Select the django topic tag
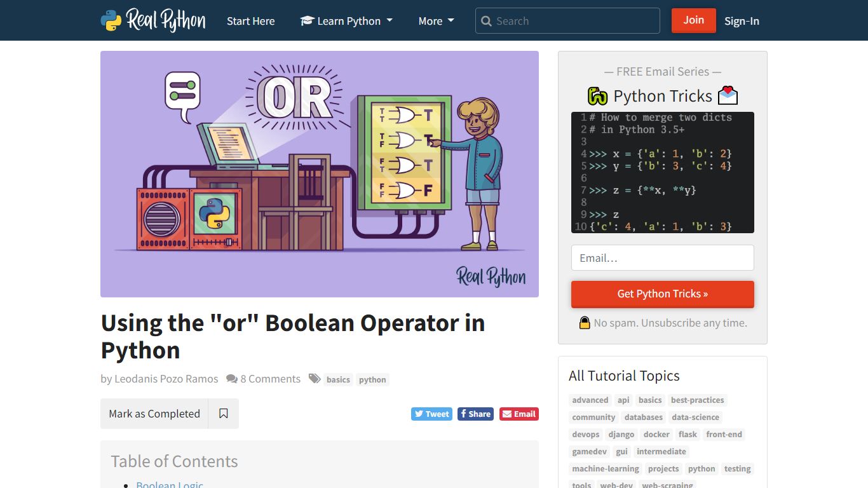 pyautogui.click(x=621, y=434)
